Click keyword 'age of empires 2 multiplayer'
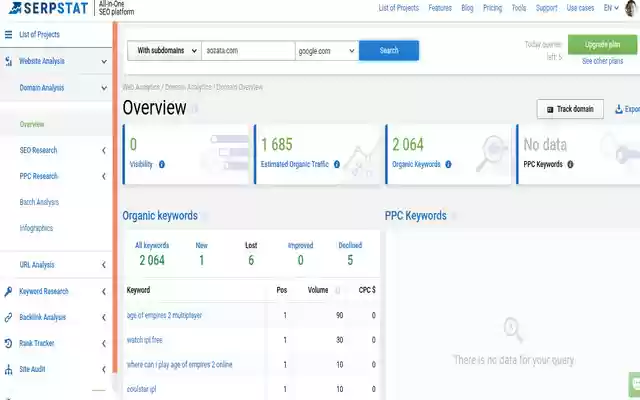Screen dimensions: 640x400 (x=164, y=316)
